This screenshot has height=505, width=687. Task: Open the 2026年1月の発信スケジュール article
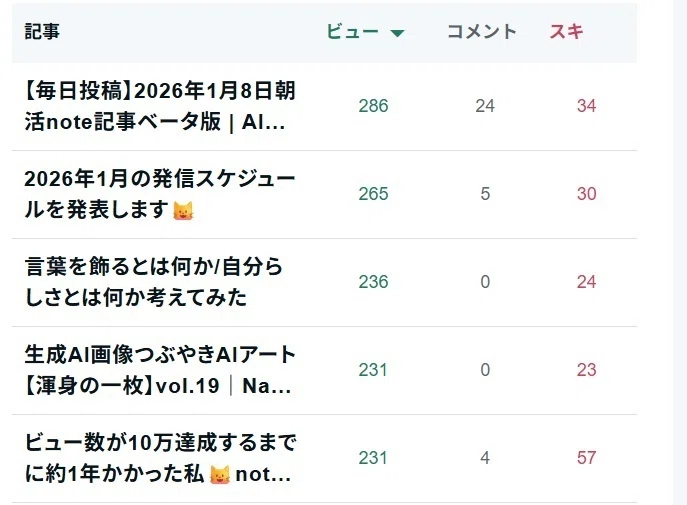click(160, 194)
